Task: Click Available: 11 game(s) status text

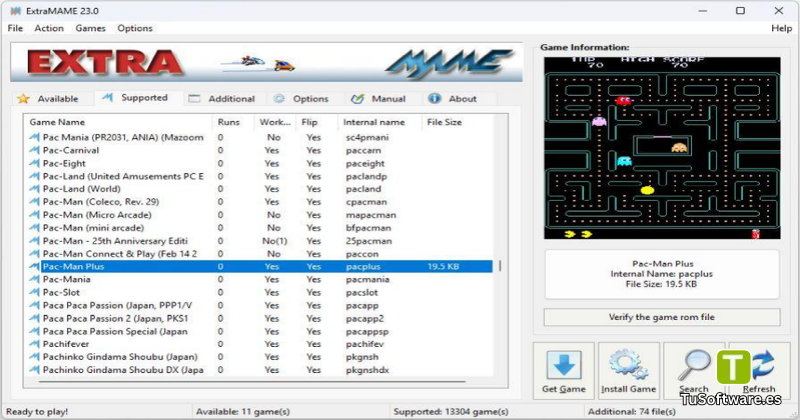Action: tap(243, 411)
